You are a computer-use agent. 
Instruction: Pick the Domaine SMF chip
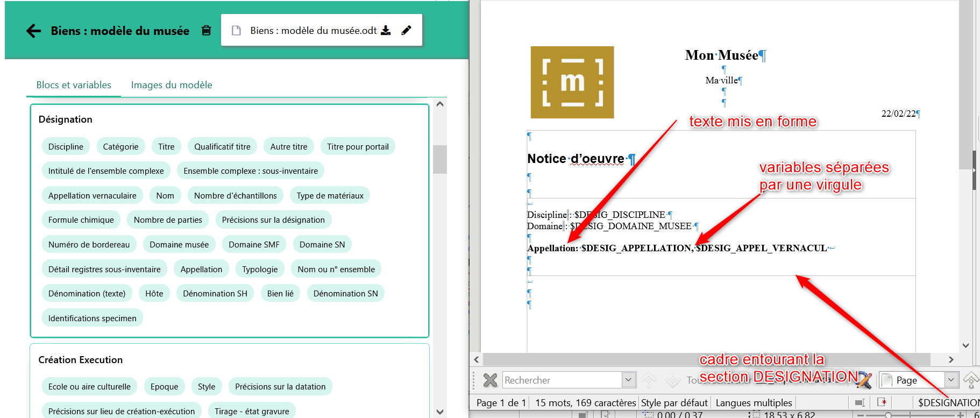tap(254, 244)
